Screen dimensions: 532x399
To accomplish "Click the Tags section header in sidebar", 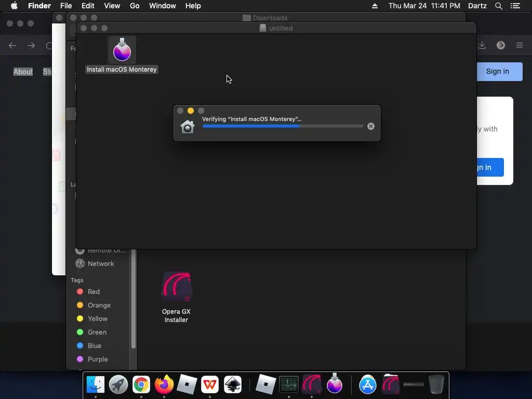I will click(x=77, y=280).
